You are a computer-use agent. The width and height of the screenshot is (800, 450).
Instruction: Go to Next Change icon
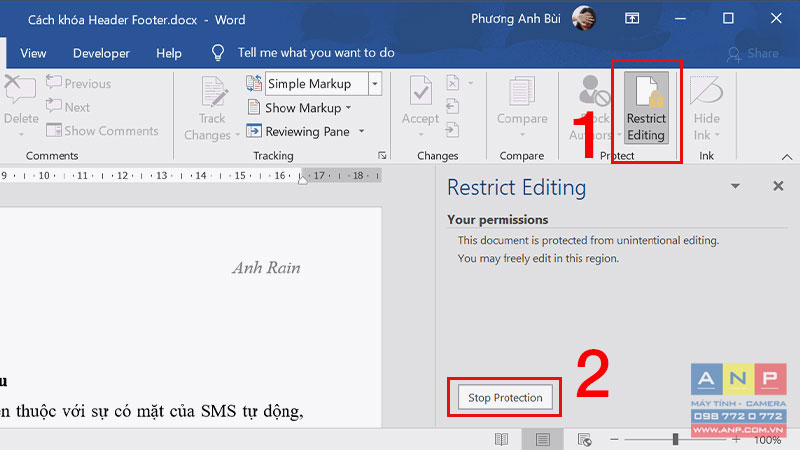[x=452, y=130]
